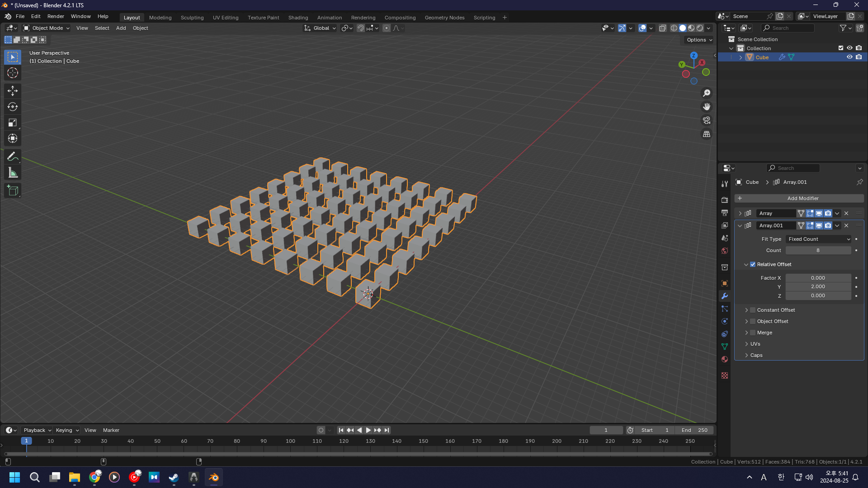Screen dimensions: 868x488
Task: Switch to the Geometry Nodes workspace tab
Action: pos(444,18)
